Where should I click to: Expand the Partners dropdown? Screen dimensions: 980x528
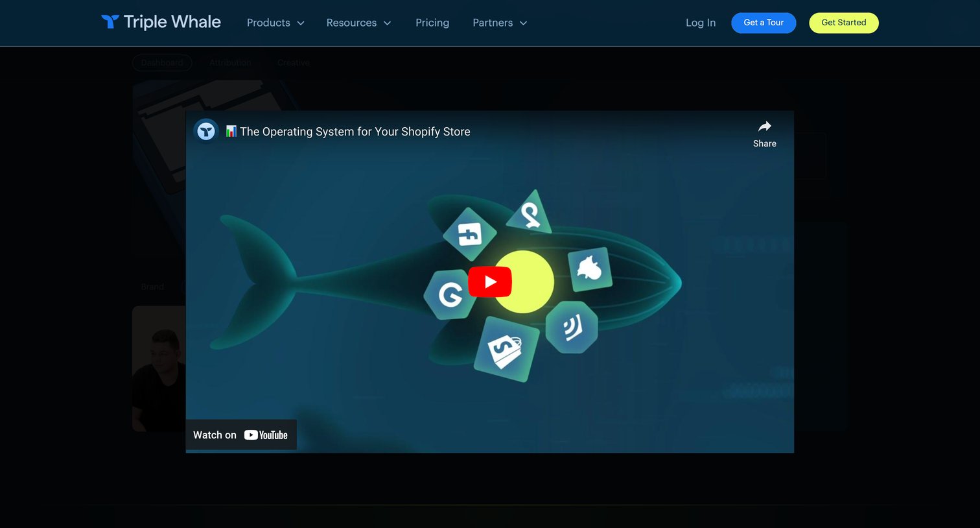click(500, 23)
